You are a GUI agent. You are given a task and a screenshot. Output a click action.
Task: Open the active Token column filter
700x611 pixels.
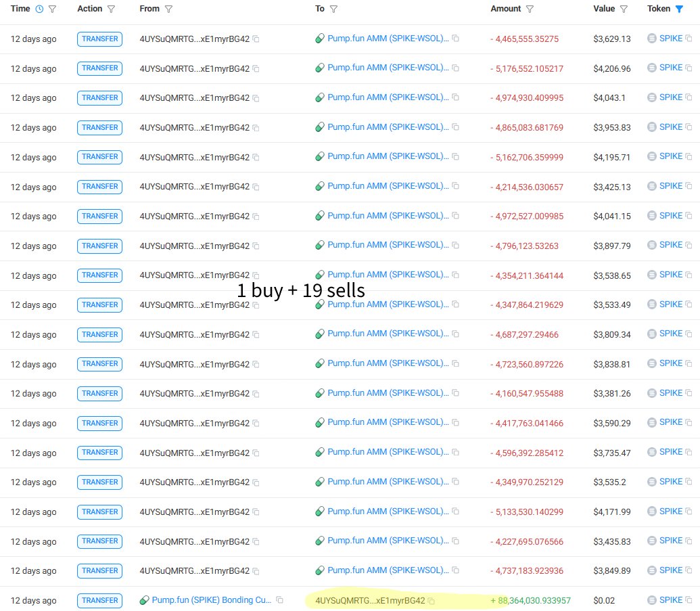(x=679, y=9)
